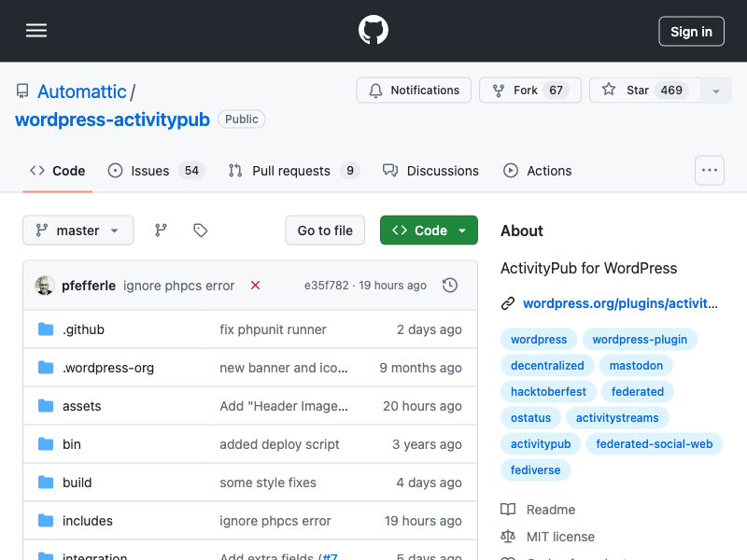View tags via the tag icon

[200, 231]
